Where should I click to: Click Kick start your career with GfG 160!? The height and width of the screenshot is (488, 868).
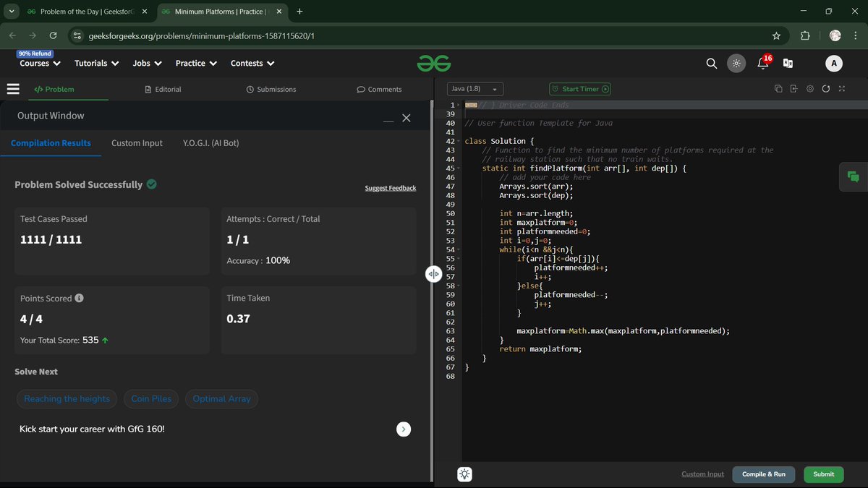pos(92,429)
